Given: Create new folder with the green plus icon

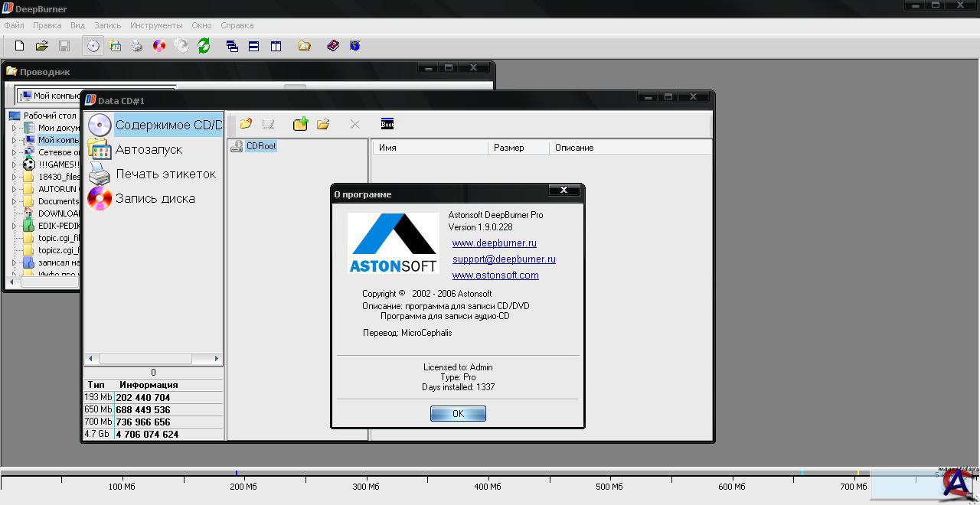Looking at the screenshot, I should (300, 124).
